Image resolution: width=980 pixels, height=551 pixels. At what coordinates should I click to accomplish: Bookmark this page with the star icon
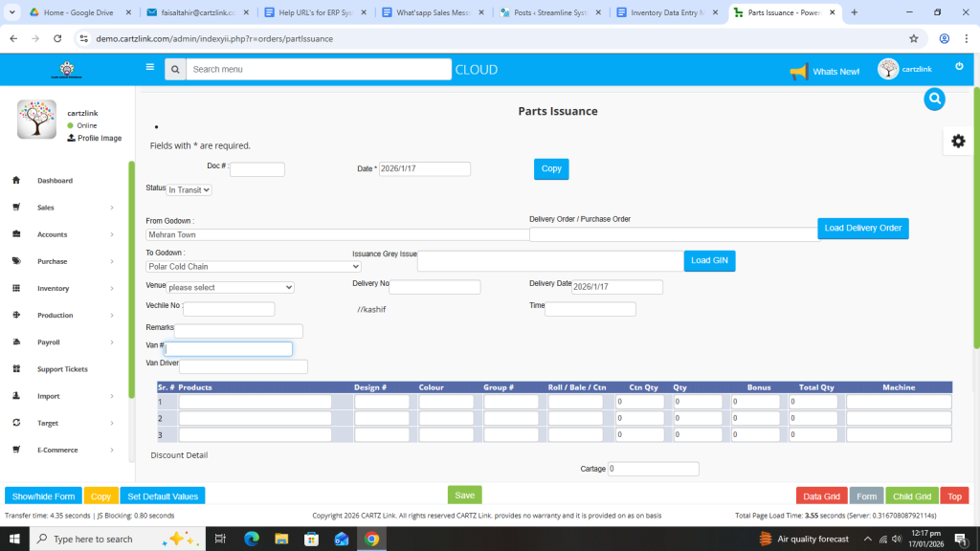[914, 38]
